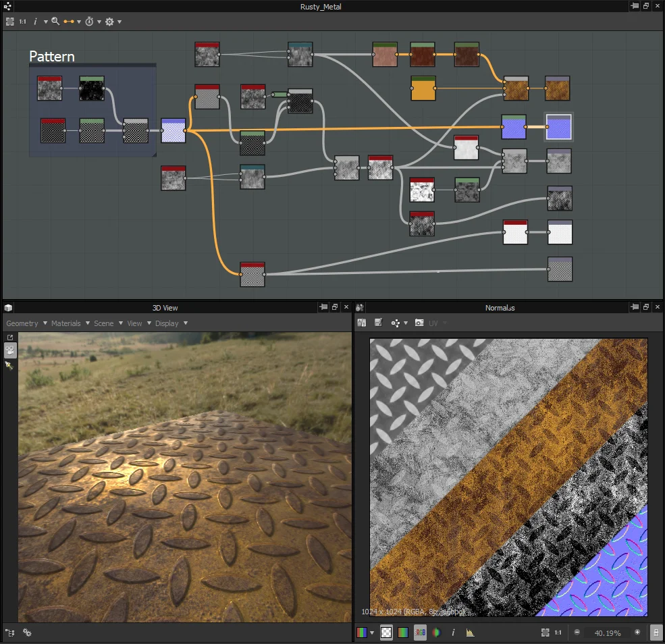Click the Normals preview image in the 2D view
665x644 pixels.
pos(508,477)
